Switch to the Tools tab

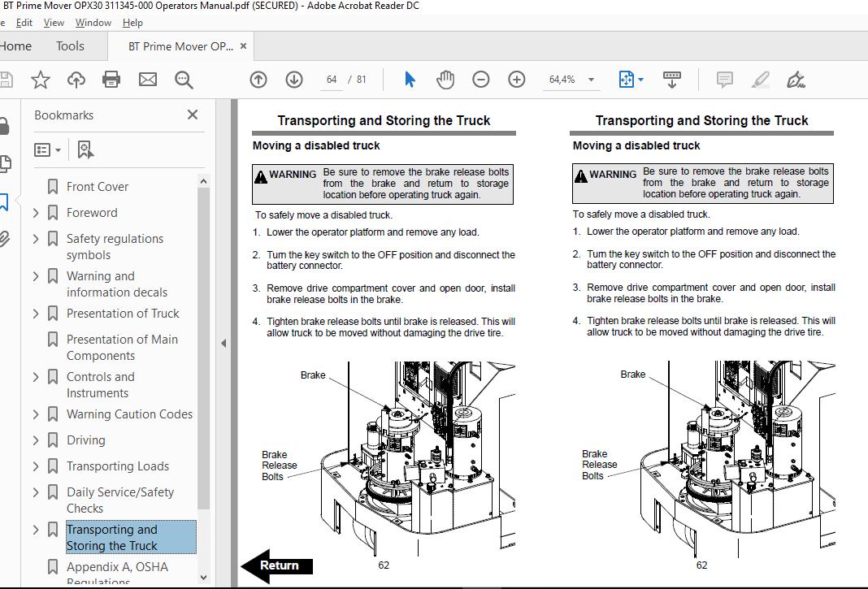(69, 45)
